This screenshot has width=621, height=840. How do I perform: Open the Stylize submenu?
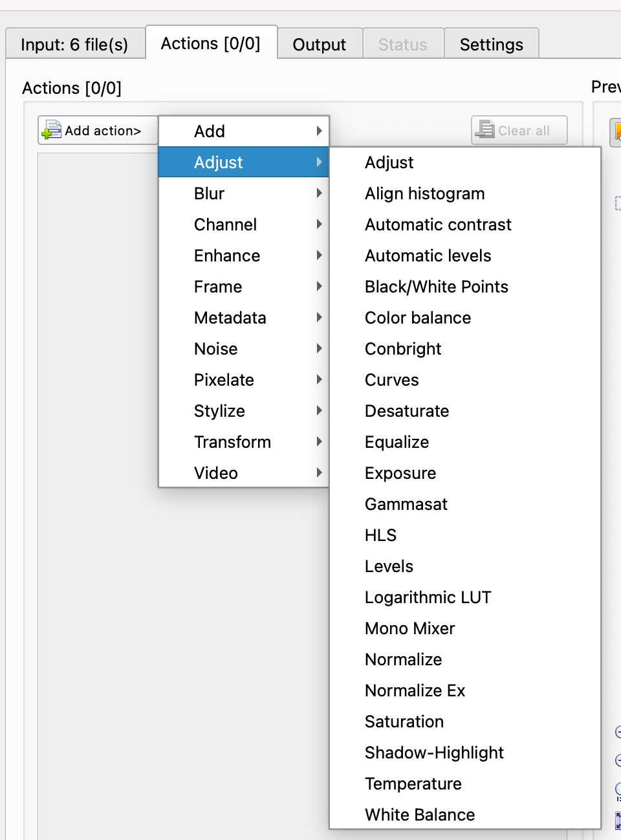click(244, 411)
